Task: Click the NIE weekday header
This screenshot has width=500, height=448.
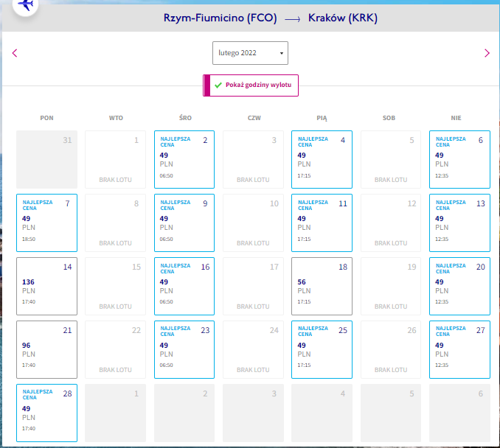Action: 456,118
